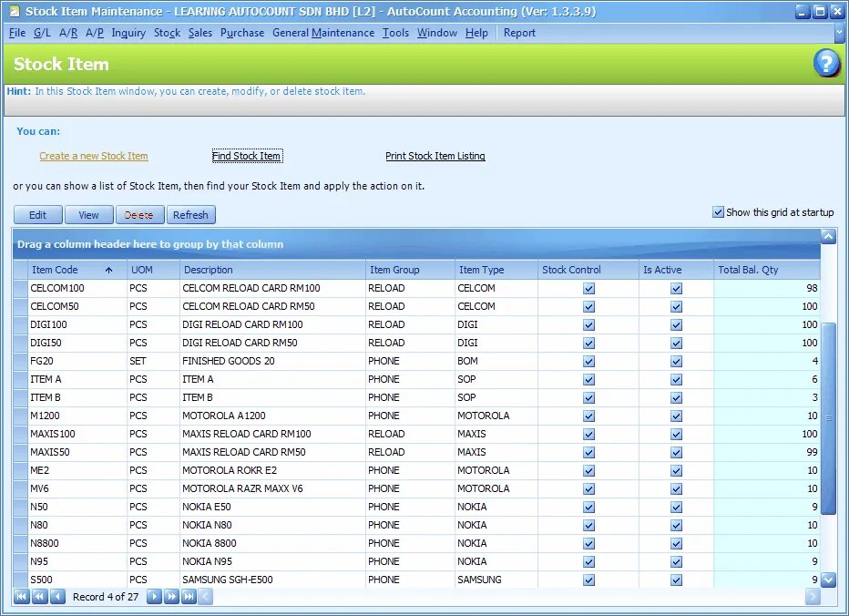Expand the menu bar overflow chevron
849x616 pixels.
(840, 33)
